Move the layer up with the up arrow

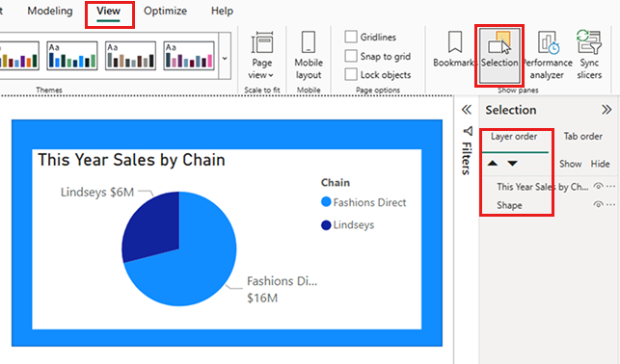click(493, 163)
